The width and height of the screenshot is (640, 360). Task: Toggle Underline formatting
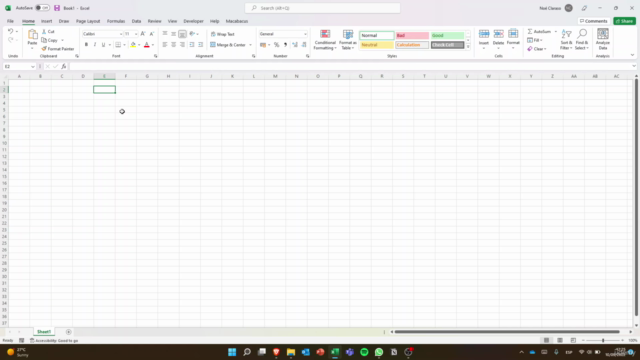point(103,44)
